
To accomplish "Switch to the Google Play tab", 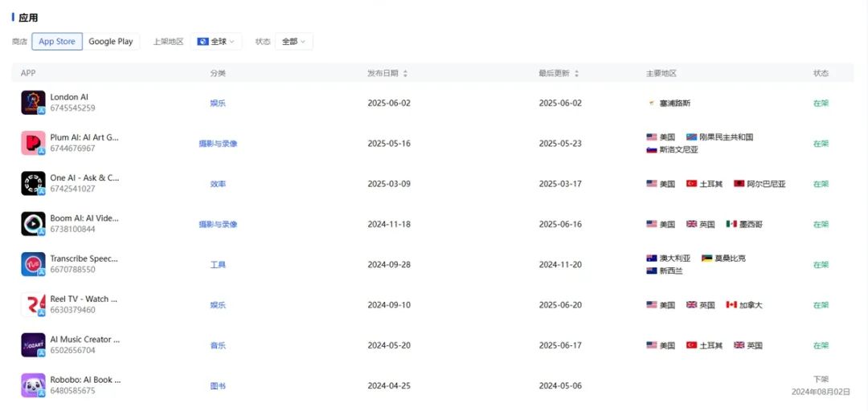I will pyautogui.click(x=111, y=42).
